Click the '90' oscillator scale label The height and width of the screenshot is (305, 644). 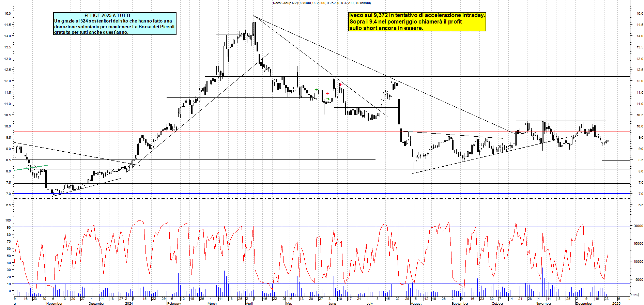pos(9,227)
